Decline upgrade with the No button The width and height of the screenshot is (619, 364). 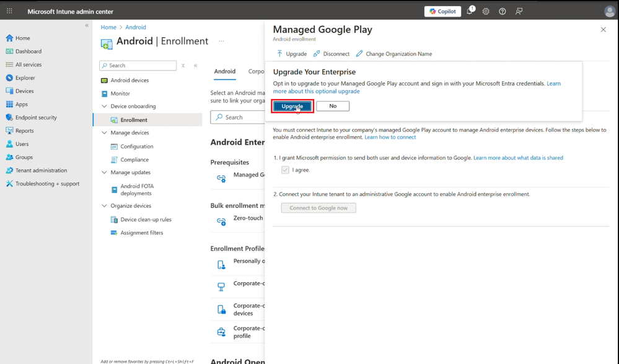tap(333, 106)
